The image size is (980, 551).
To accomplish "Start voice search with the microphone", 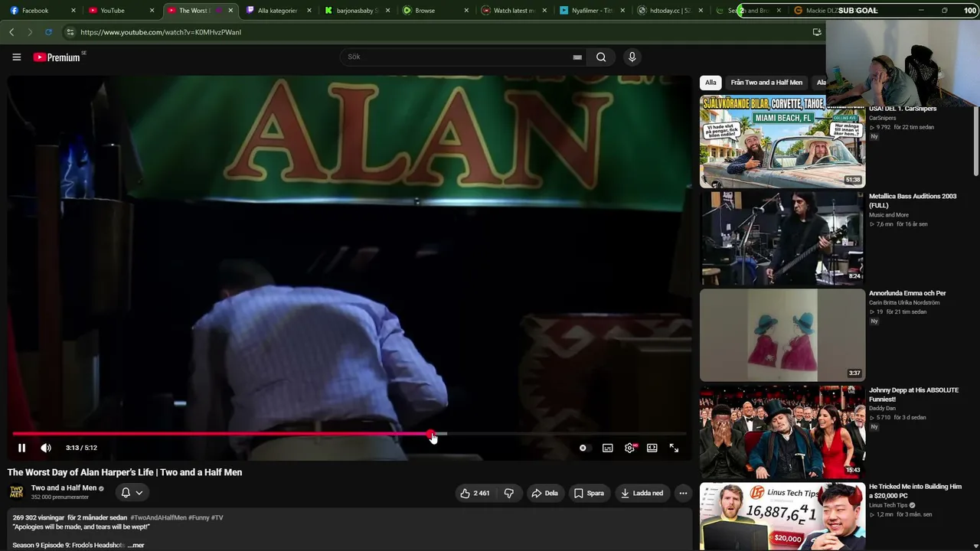I will coord(632,57).
